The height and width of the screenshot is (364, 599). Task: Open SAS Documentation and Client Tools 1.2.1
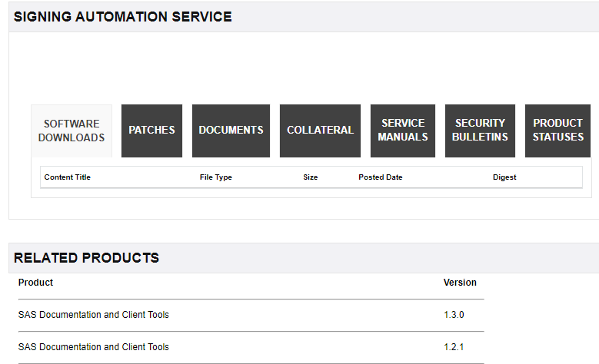[x=94, y=347]
